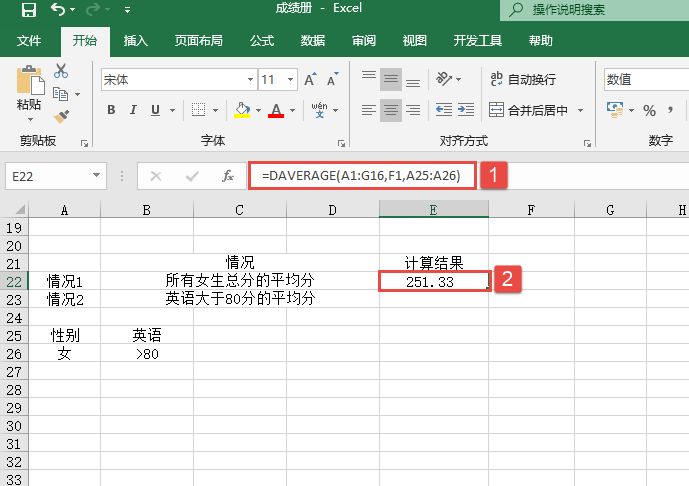
Task: Click the Percent Style icon
Action: pyautogui.click(x=649, y=110)
